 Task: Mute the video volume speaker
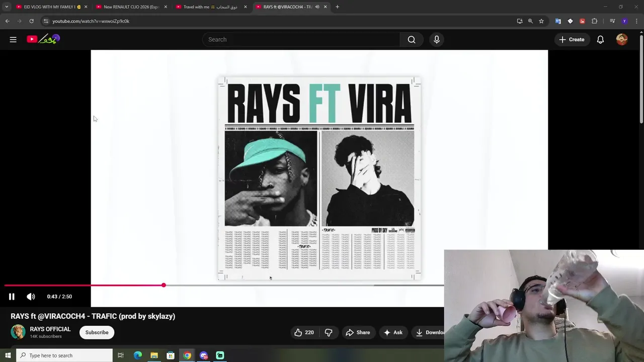point(31,297)
